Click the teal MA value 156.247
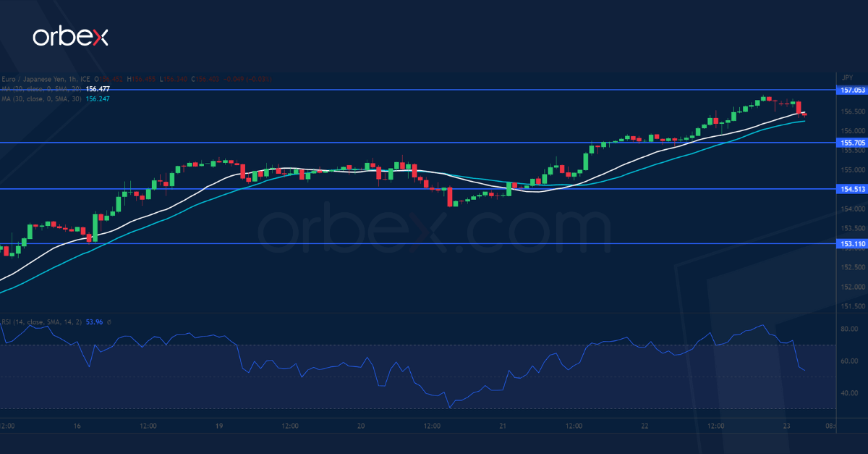868x454 pixels. 98,99
